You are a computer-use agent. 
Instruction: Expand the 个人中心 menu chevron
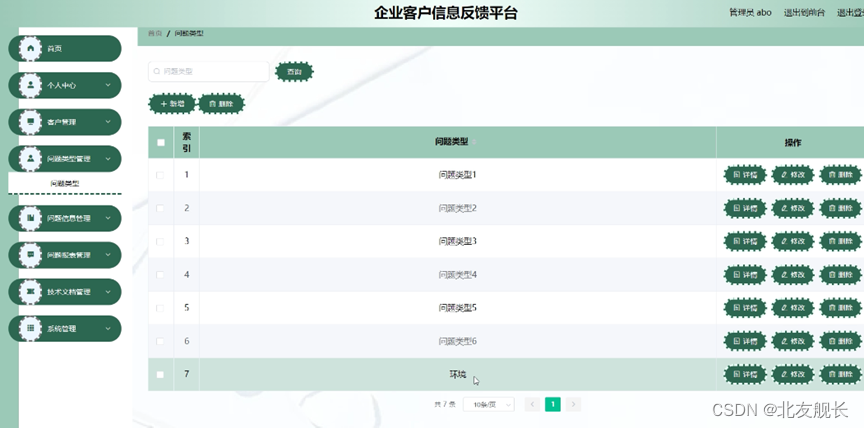pyautogui.click(x=108, y=85)
